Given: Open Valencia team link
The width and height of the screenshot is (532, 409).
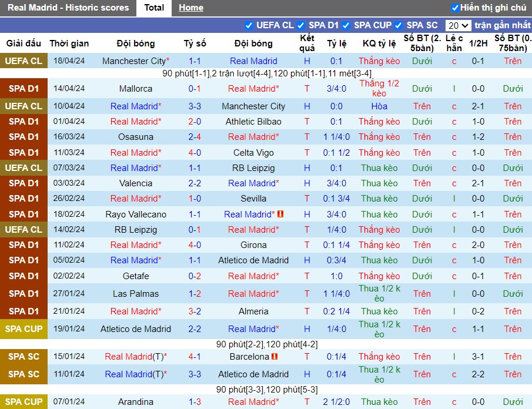Looking at the screenshot, I should click(x=136, y=183).
